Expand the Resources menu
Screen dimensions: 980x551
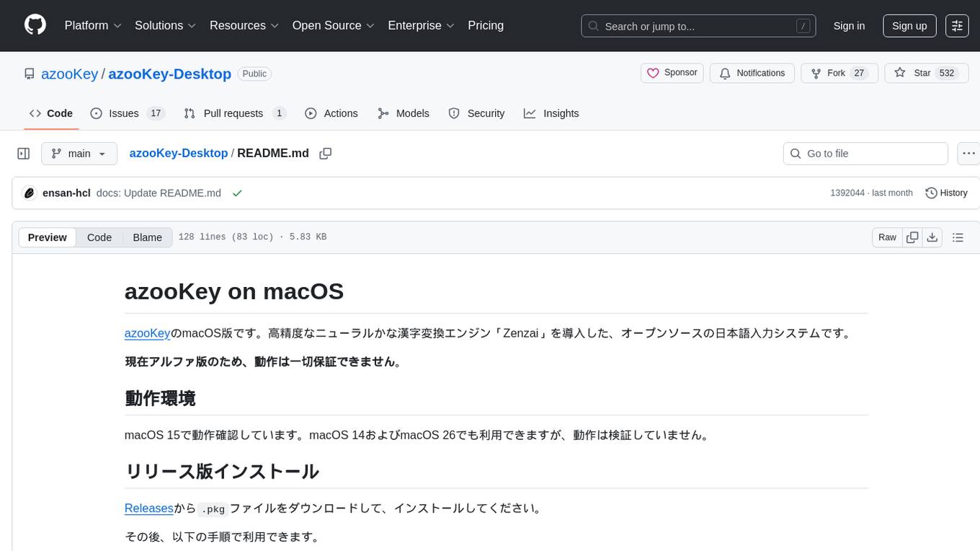click(x=244, y=26)
